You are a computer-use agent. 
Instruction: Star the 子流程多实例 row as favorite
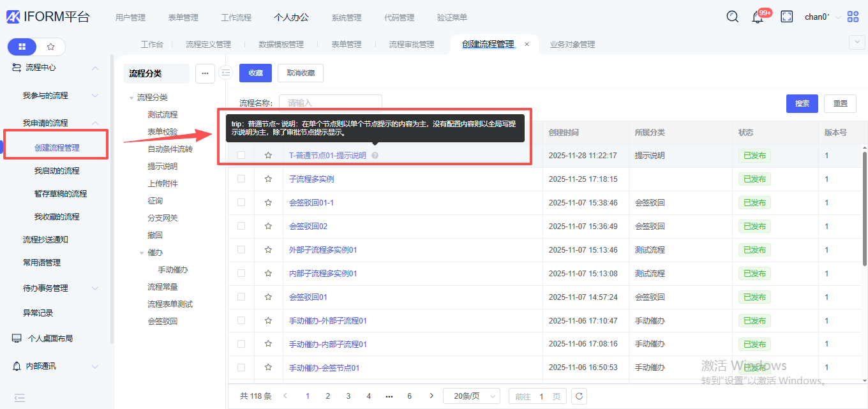point(269,179)
